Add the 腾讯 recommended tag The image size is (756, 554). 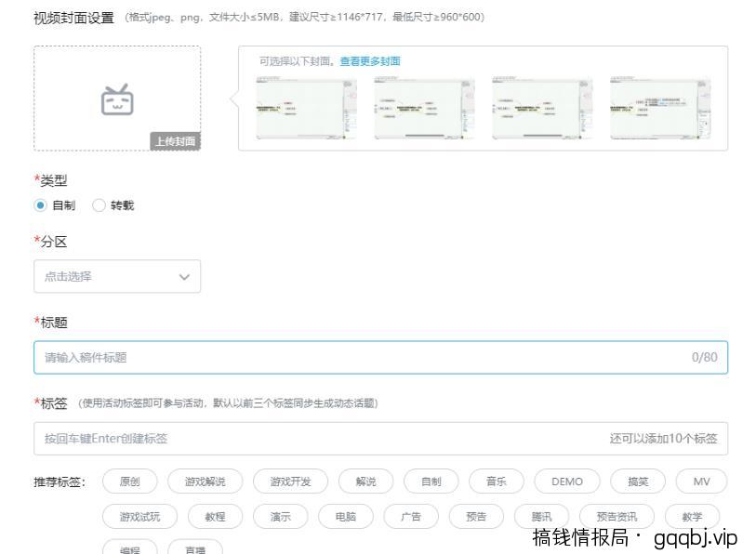point(542,516)
